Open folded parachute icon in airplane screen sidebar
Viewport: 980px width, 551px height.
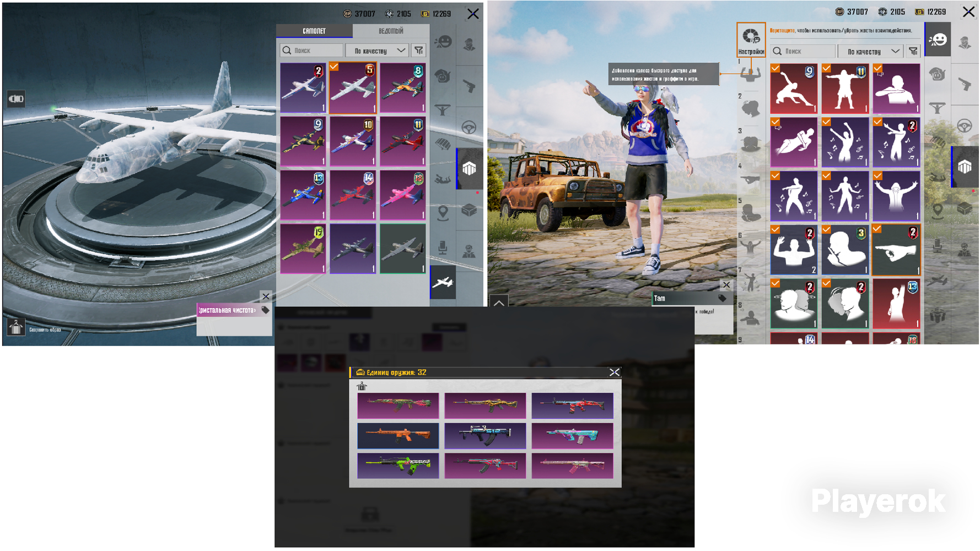443,144
